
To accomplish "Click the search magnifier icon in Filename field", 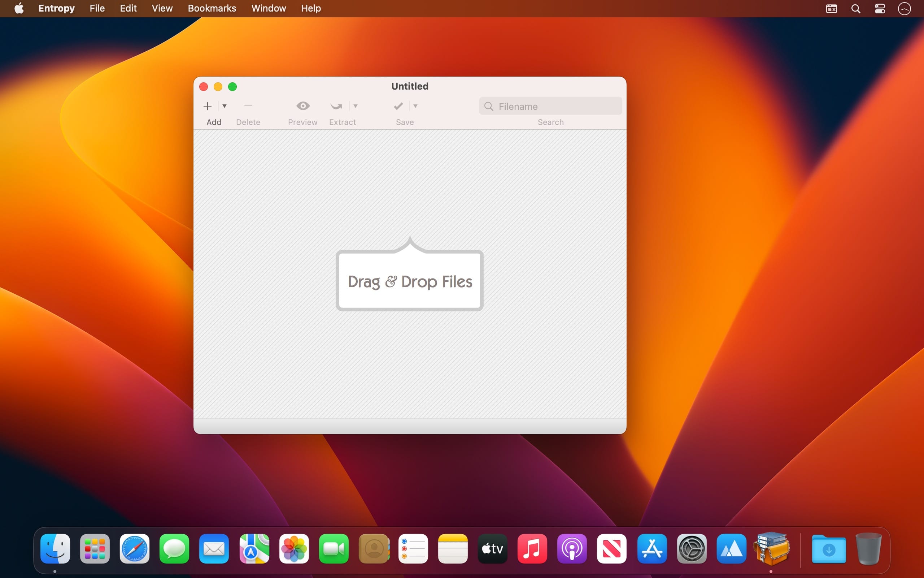I will (489, 106).
